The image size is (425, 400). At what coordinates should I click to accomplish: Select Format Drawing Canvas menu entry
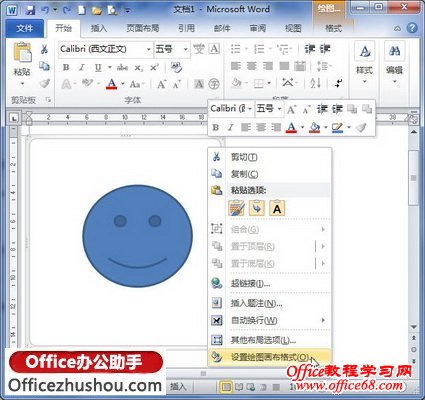pos(269,357)
